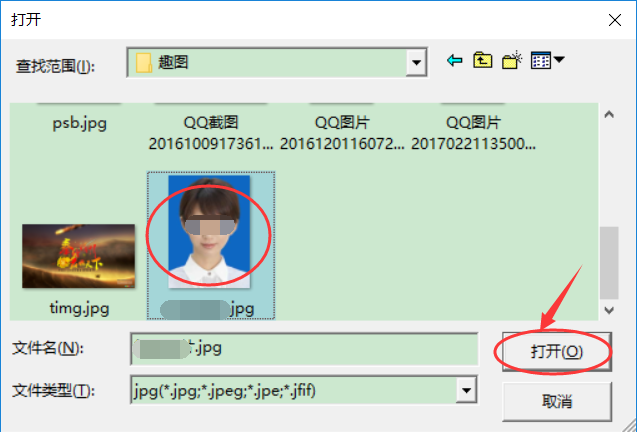This screenshot has width=637, height=432.
Task: Click the scrollbar down arrow
Action: point(609,310)
